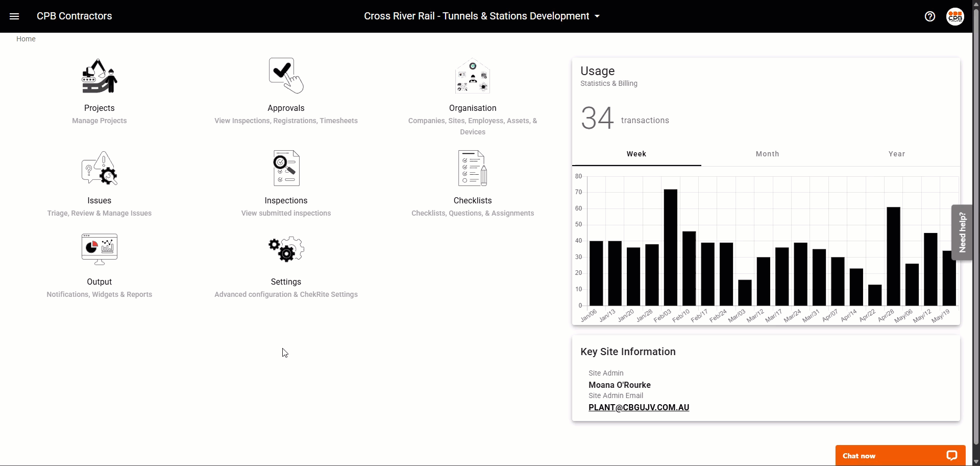Click the Chat now button
980x466 pixels.
tap(900, 456)
